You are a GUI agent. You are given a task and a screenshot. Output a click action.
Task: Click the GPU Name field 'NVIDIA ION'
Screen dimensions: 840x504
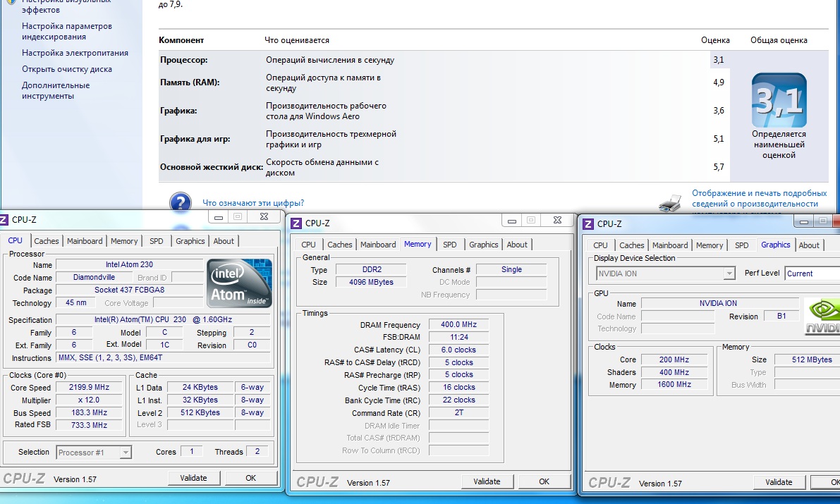[720, 303]
